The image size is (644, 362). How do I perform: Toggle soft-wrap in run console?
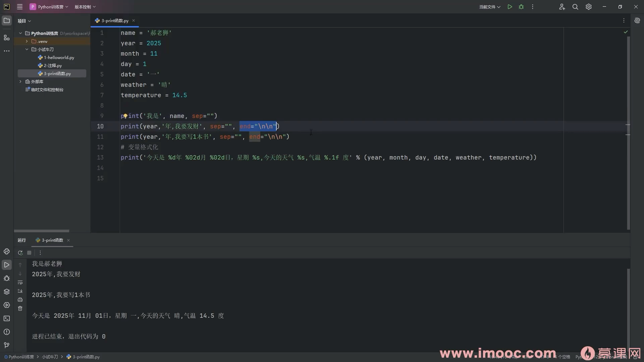[20, 283]
